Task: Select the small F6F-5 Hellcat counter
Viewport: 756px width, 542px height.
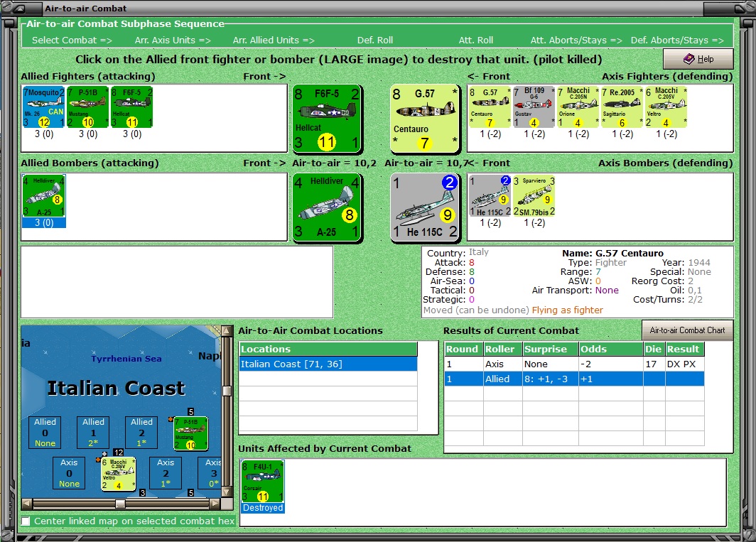Action: (x=131, y=107)
